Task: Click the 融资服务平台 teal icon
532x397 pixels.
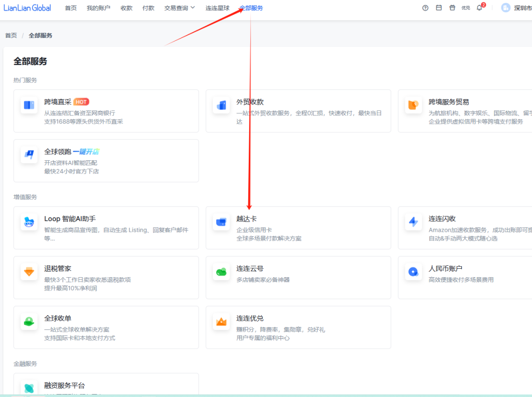Action: point(29,388)
